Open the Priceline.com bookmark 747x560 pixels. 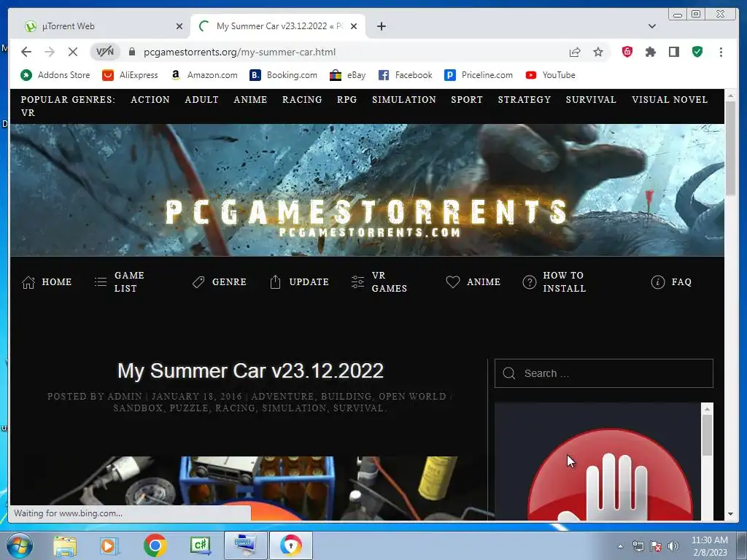[x=479, y=75]
